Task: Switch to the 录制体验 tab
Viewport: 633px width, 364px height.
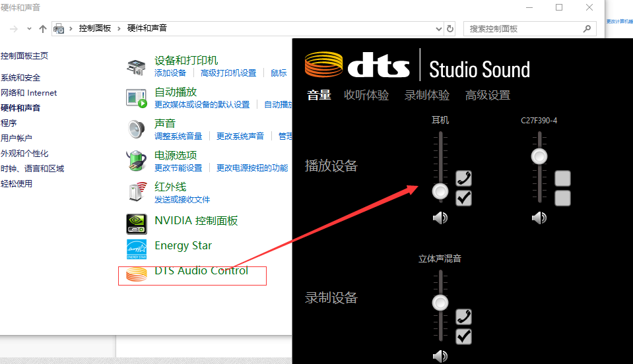Action: [x=426, y=95]
